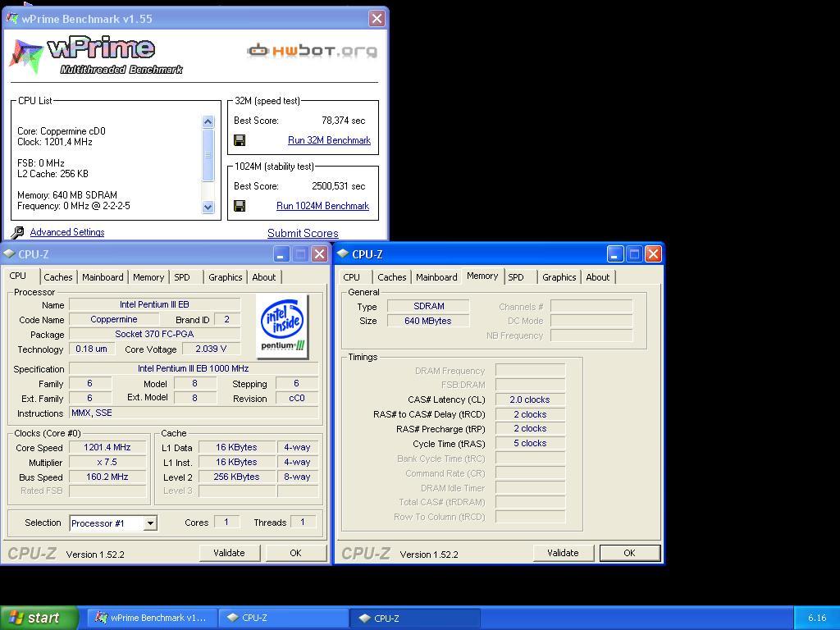Image resolution: width=840 pixels, height=630 pixels.
Task: Minimize the right CPU-Z window
Action: pyautogui.click(x=615, y=254)
